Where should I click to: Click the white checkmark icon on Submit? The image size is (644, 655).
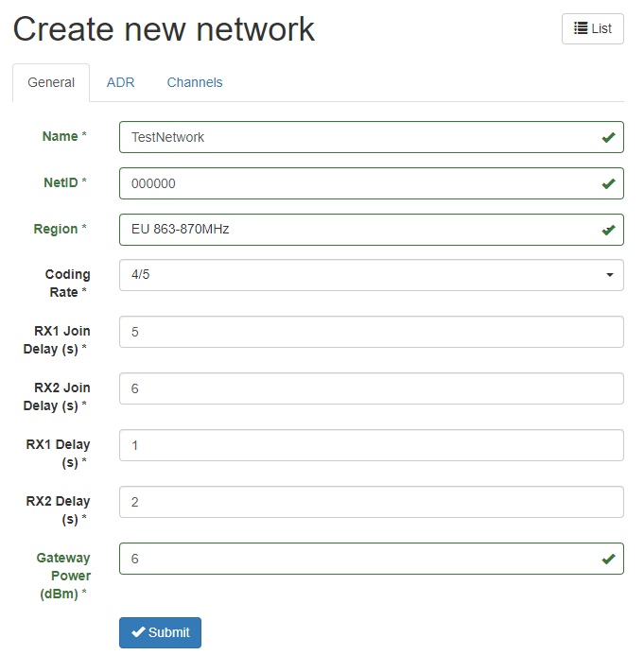[138, 632]
